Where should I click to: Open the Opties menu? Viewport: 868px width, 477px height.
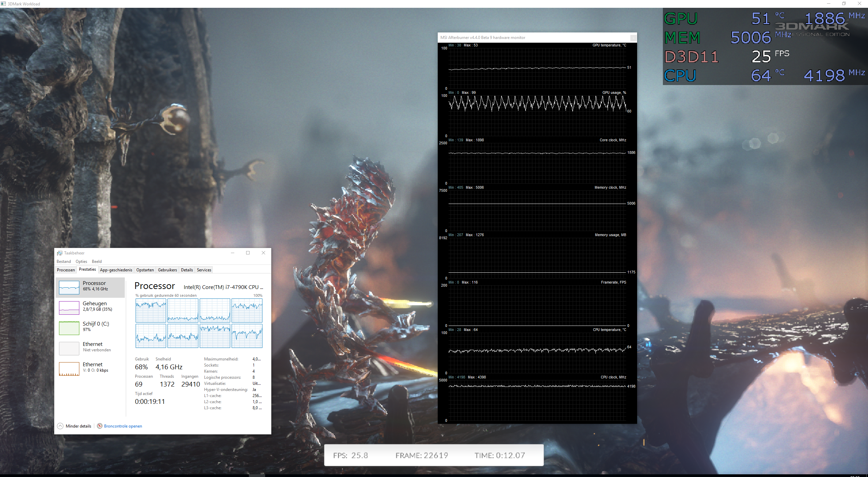point(81,262)
